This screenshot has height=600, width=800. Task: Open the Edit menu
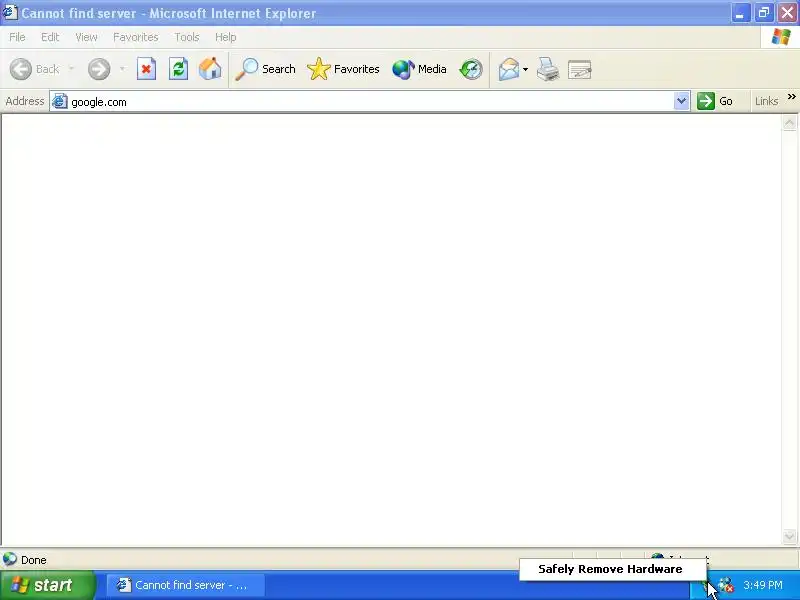pyautogui.click(x=50, y=37)
